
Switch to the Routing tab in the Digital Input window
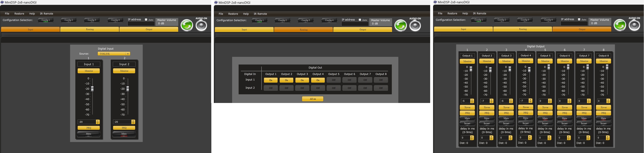pos(90,29)
